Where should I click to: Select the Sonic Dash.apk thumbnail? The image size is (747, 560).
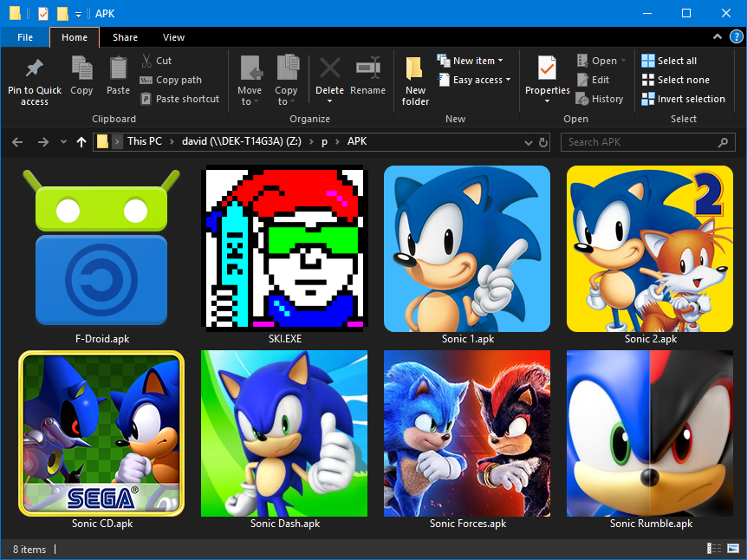[284, 433]
